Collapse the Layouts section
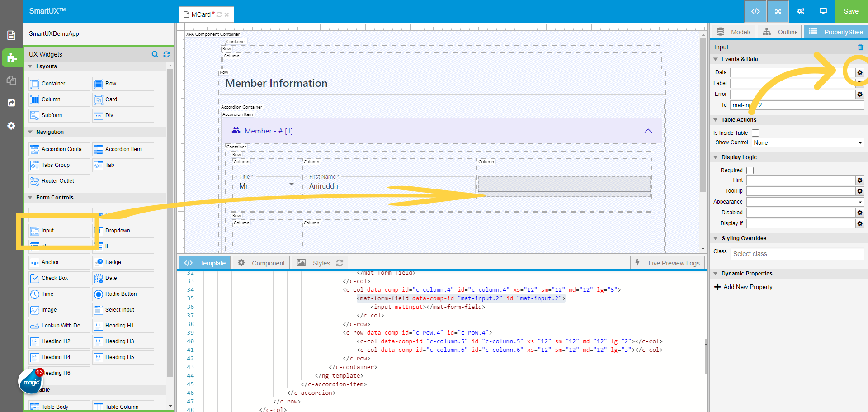The width and height of the screenshot is (868, 412). 30,66
